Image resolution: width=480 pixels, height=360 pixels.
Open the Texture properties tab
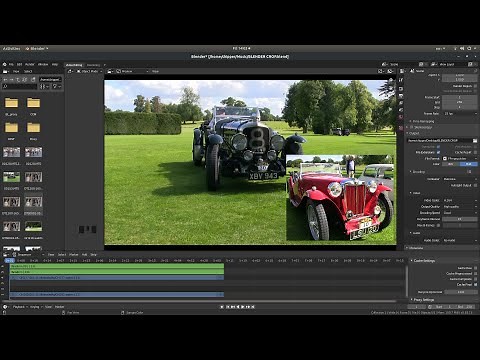[401, 128]
